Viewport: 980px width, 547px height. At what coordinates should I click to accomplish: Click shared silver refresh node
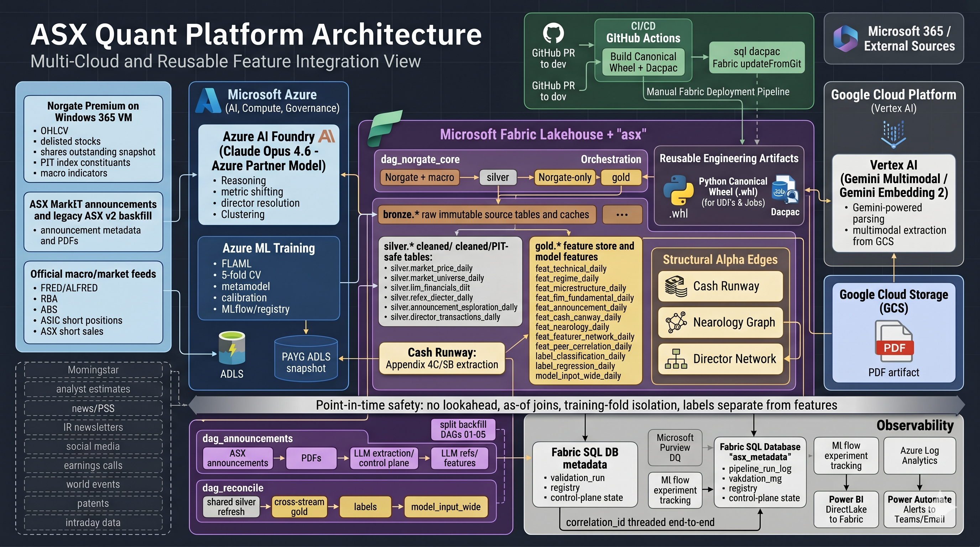point(231,507)
